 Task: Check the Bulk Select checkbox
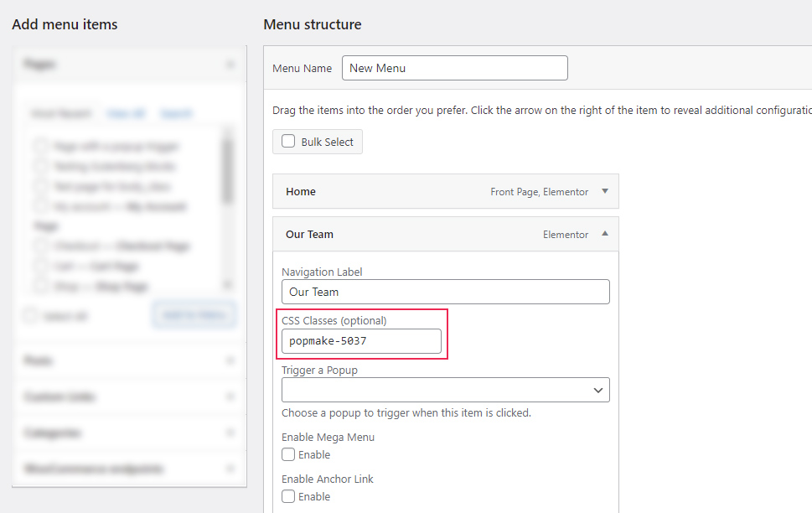pyautogui.click(x=287, y=141)
